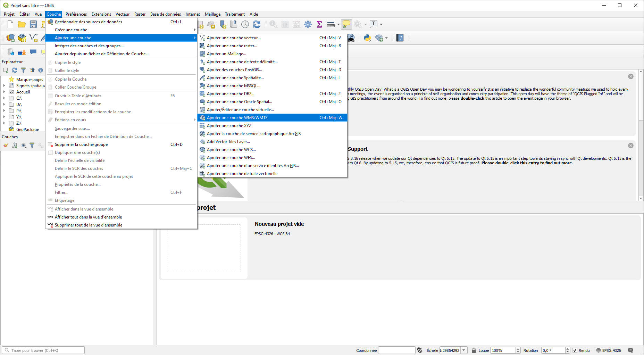Viewport: 644px width, 355px height.
Task: Click the Coordonnée input field
Action: (396, 350)
